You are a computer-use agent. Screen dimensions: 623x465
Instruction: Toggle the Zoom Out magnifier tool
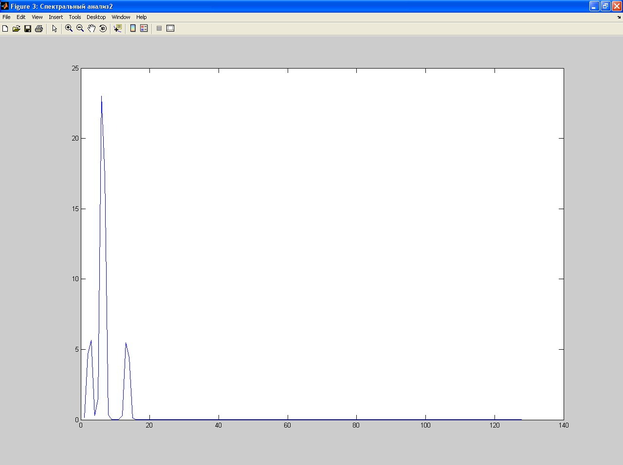[80, 28]
